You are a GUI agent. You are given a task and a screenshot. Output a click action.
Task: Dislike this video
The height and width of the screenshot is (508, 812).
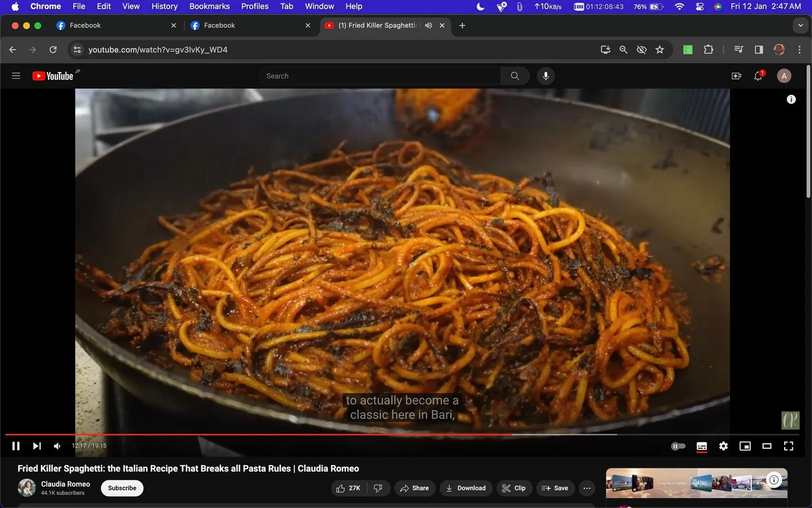[378, 488]
